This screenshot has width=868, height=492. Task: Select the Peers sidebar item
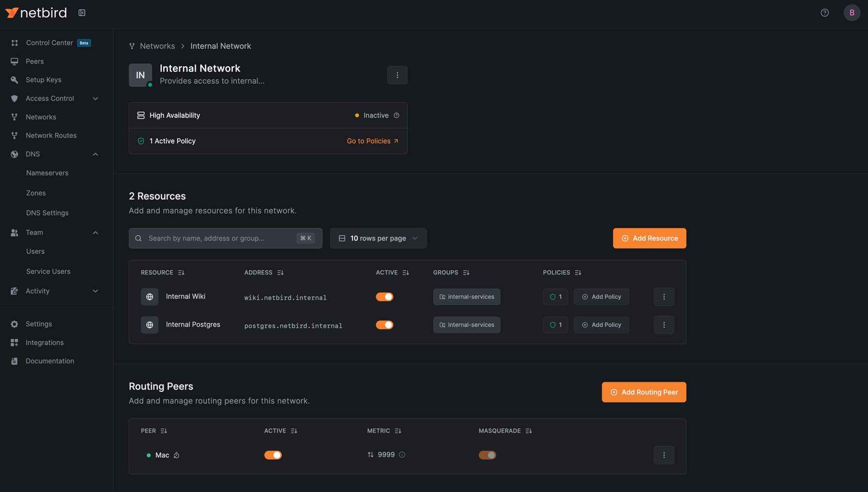click(x=34, y=61)
